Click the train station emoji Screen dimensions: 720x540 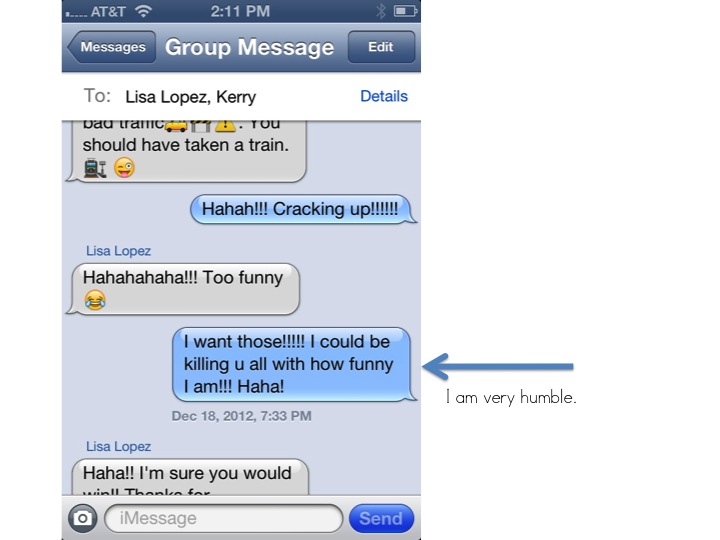click(x=95, y=168)
